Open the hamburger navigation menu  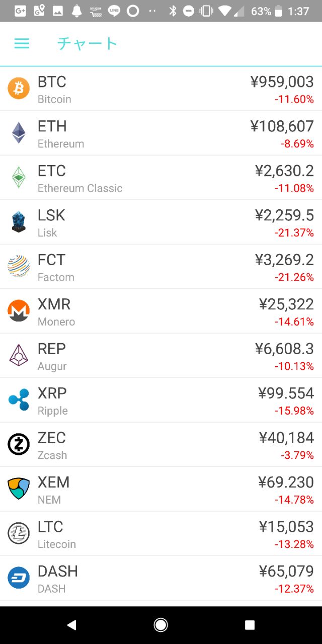[x=22, y=44]
